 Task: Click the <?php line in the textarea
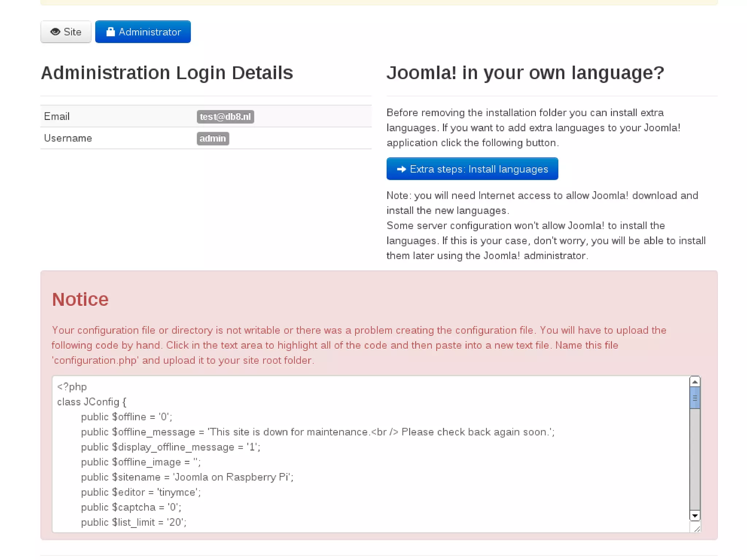pos(72,387)
